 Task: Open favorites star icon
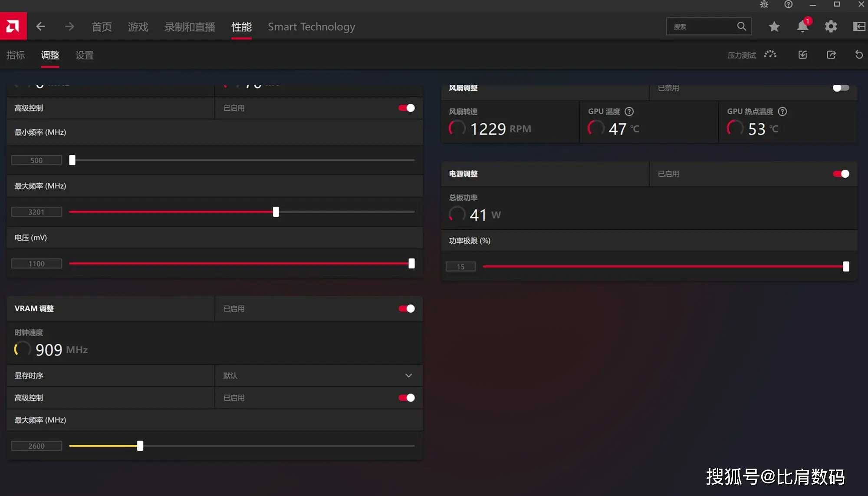[774, 26]
